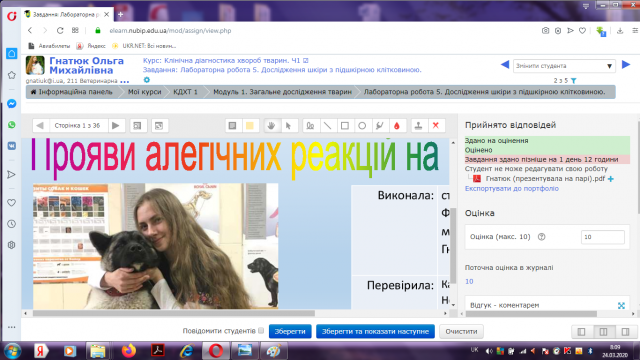Click the address bar URL
The image size is (640, 360).
[x=170, y=31]
